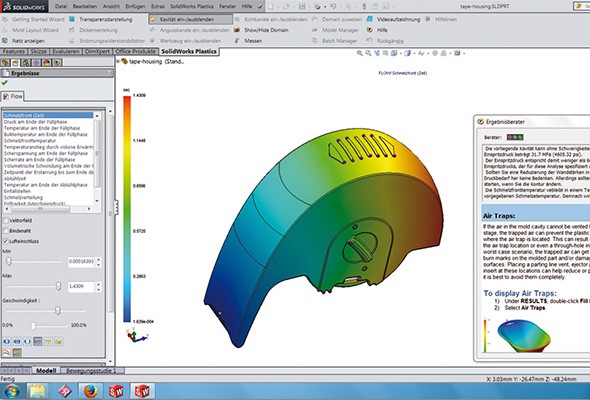Click the zoom-to-fit magnifier icon

360,53
